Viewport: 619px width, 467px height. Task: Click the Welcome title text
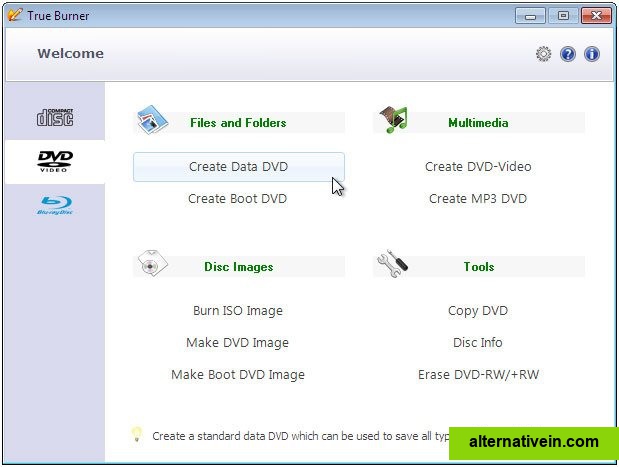[x=71, y=53]
